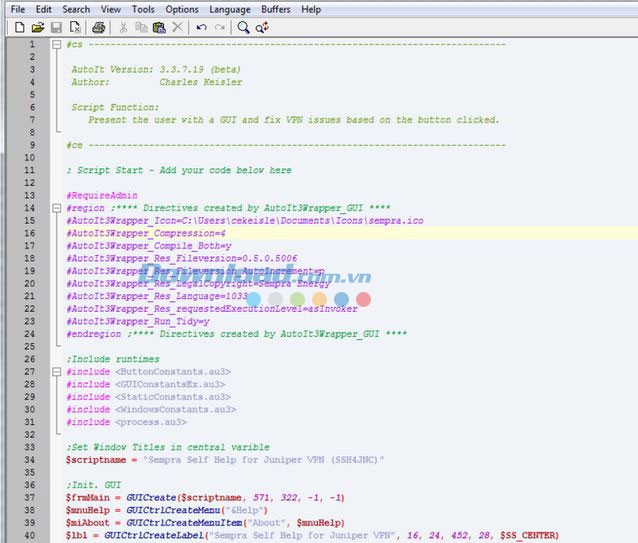Viewport: 638px width, 543px height.
Task: Paste from clipboard using the toolbar icon
Action: 159,28
